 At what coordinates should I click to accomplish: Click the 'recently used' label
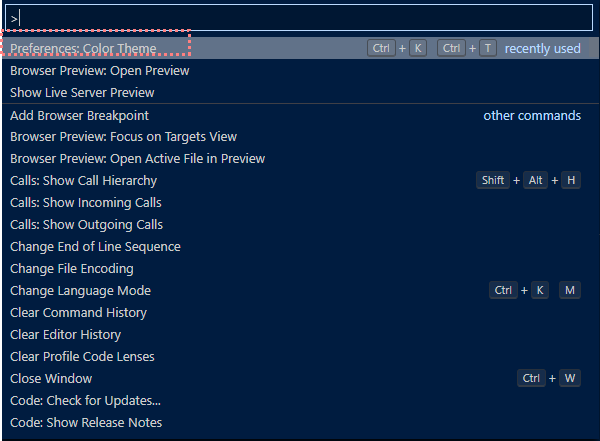click(x=543, y=49)
